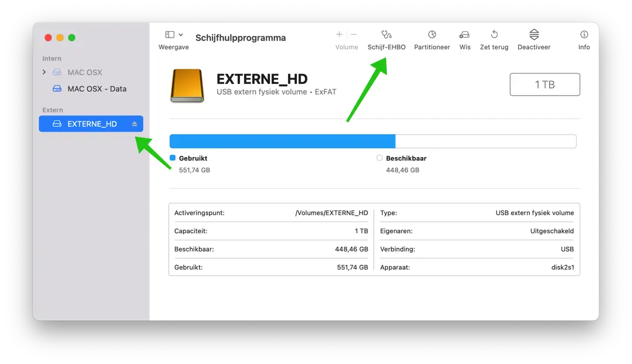The height and width of the screenshot is (364, 632).
Task: Remove volume with minus icon
Action: 353,35
